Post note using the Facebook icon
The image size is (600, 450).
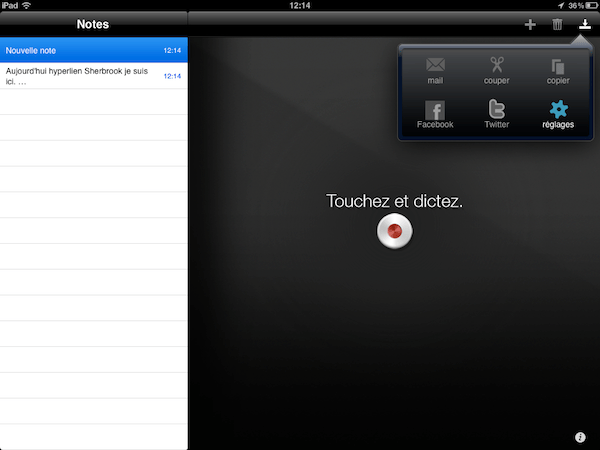[x=435, y=113]
